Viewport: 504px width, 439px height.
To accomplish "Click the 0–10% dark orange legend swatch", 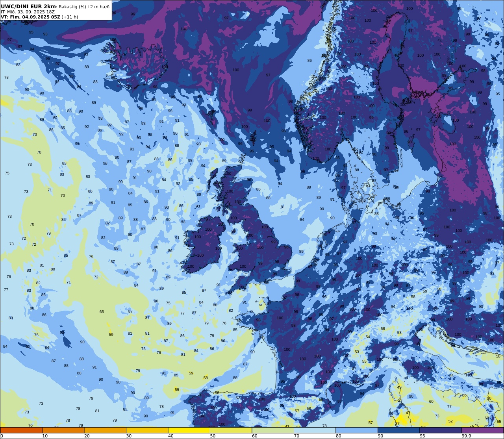I will click(21, 430).
